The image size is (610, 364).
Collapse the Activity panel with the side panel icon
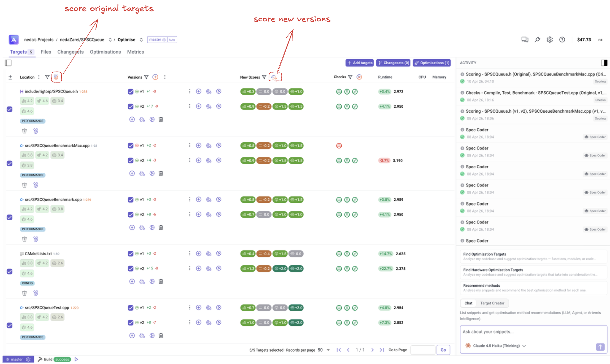(604, 63)
